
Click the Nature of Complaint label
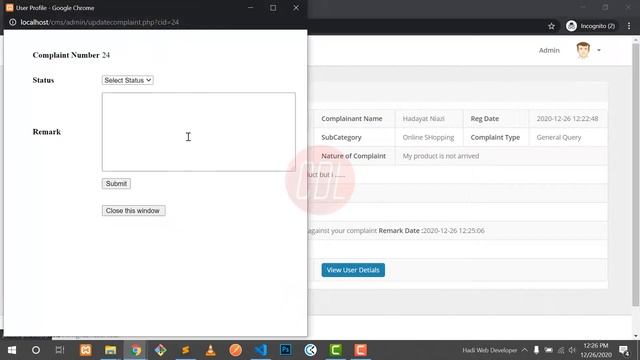353,156
